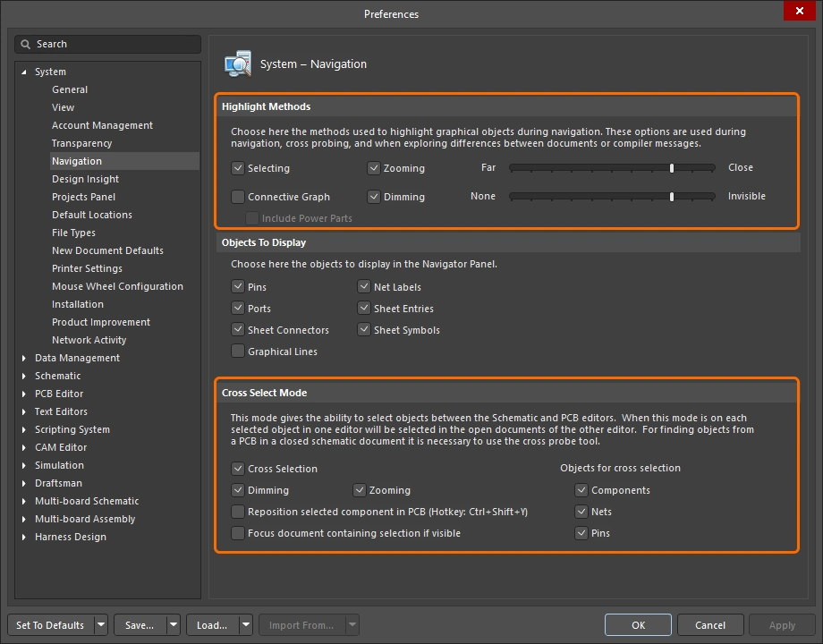Select Product Improvement in the tree
The image size is (823, 644).
coord(101,322)
